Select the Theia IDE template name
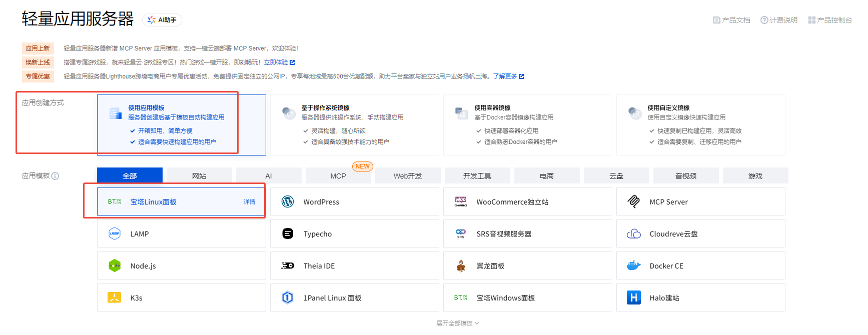 point(319,266)
